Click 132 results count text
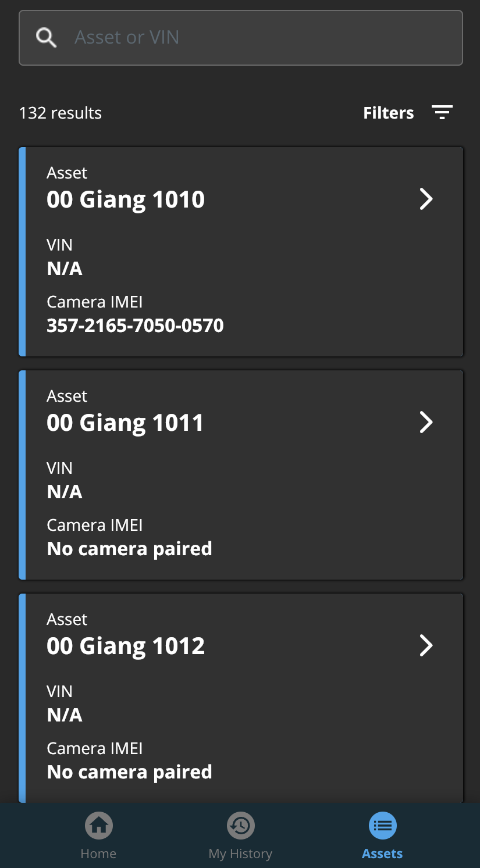This screenshot has width=480, height=868. (x=61, y=113)
